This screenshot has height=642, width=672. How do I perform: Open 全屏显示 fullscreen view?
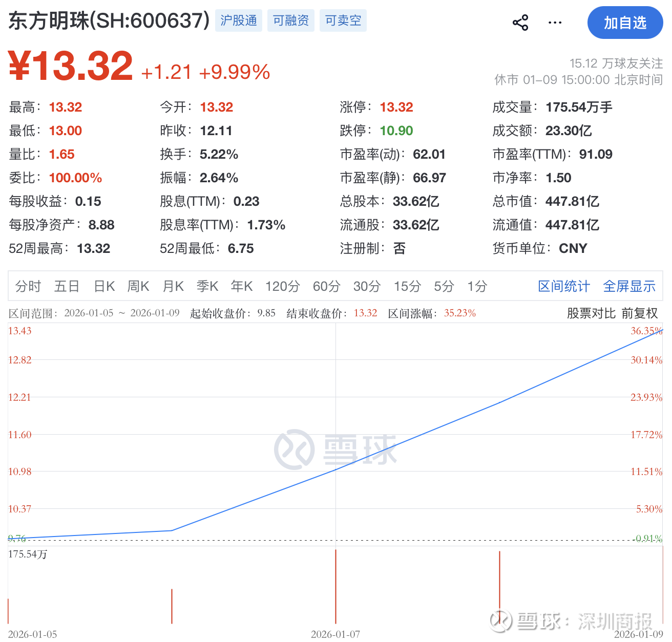(629, 286)
